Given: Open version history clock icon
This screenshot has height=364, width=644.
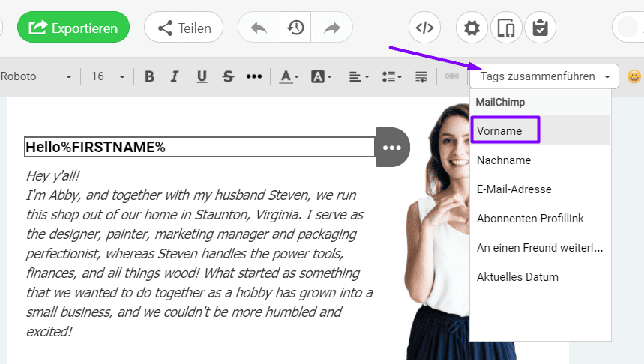Looking at the screenshot, I should tap(295, 28).
